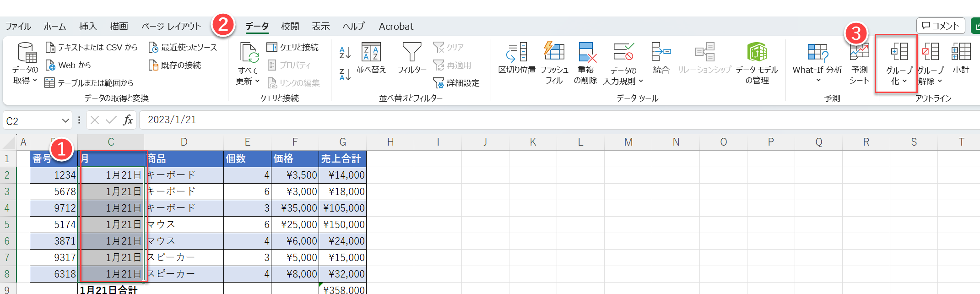
Task: Click the 商品 header cell
Action: (x=184, y=158)
